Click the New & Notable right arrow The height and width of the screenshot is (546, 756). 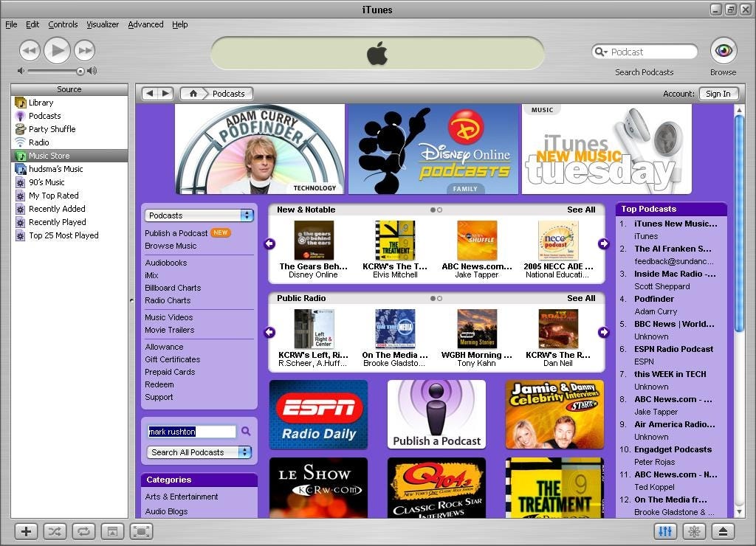(604, 243)
